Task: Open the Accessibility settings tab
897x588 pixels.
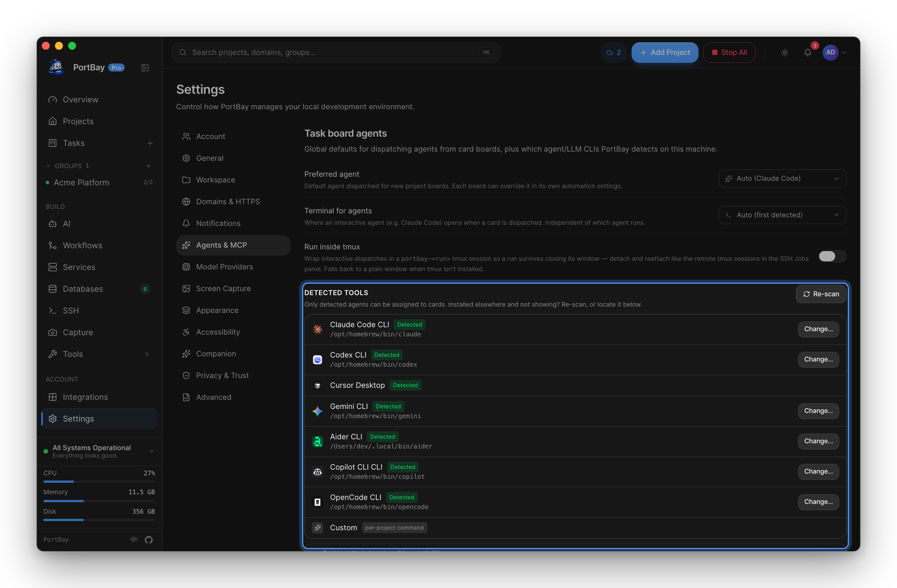Action: (x=233, y=332)
